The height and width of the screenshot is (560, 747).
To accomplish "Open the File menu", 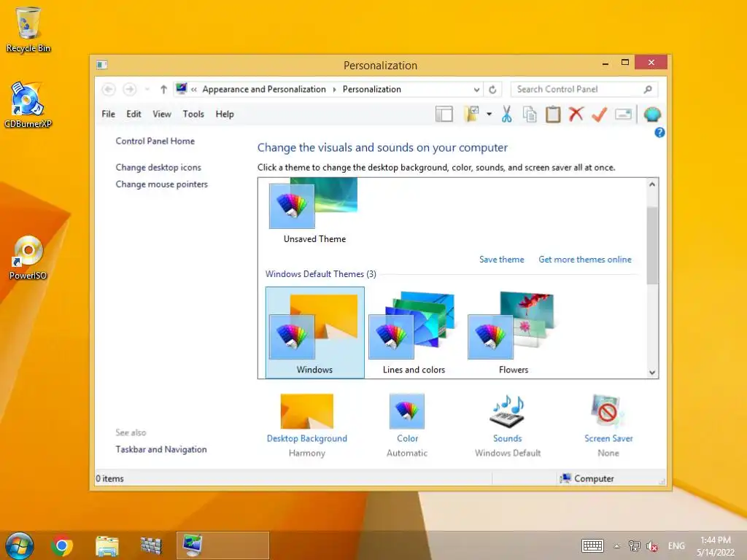I will pyautogui.click(x=108, y=114).
